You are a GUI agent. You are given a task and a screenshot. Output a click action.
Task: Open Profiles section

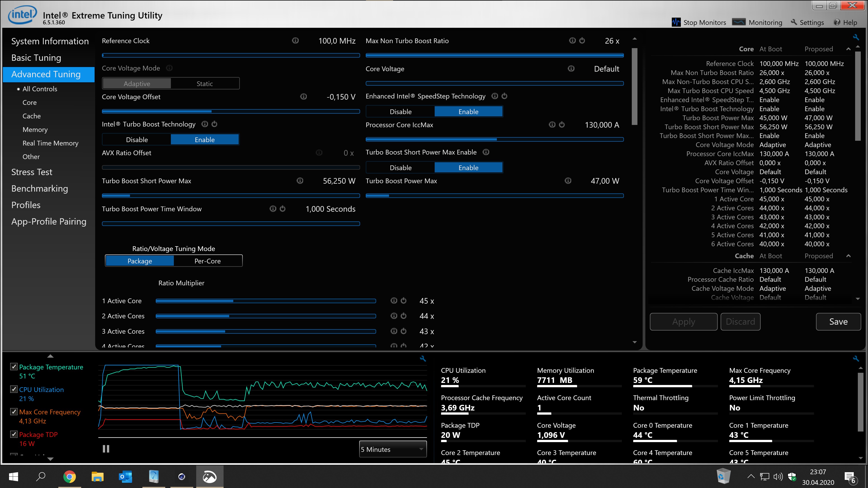(26, 205)
